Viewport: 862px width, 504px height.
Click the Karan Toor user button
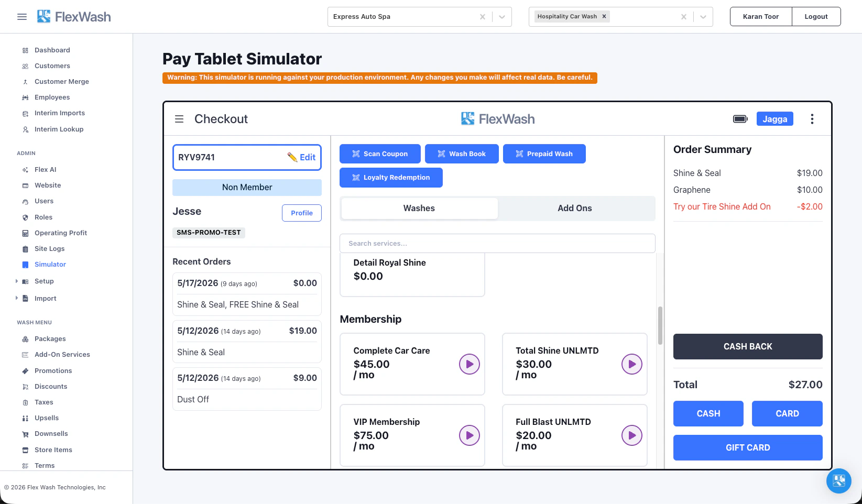[x=761, y=17]
